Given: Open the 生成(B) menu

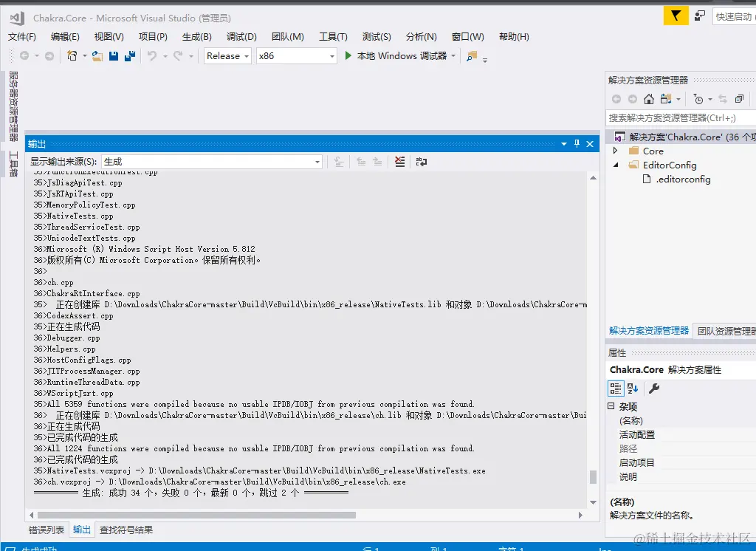Looking at the screenshot, I should point(196,37).
